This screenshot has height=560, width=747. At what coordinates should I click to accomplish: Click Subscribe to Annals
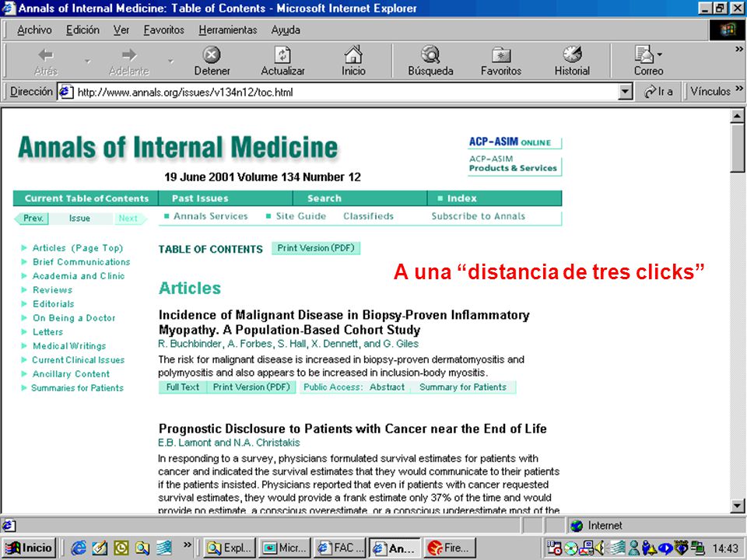pyautogui.click(x=479, y=216)
